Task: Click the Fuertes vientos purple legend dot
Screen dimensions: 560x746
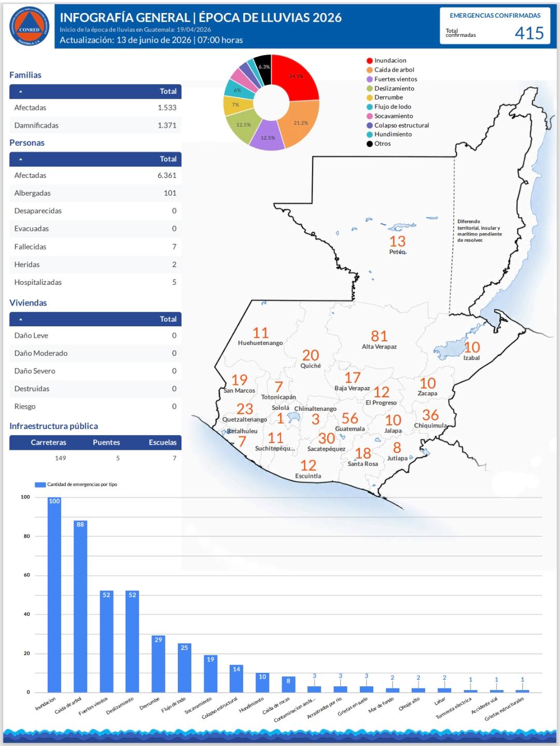Action: (370, 79)
